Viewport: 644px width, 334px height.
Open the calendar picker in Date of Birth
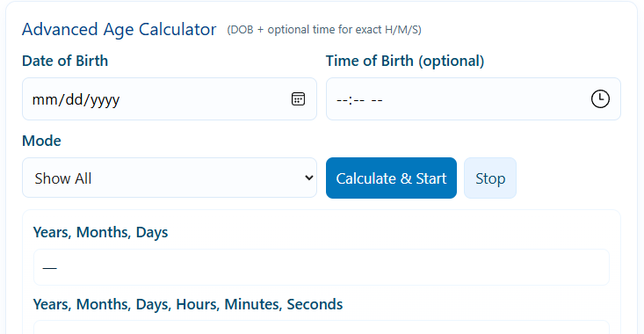(298, 99)
